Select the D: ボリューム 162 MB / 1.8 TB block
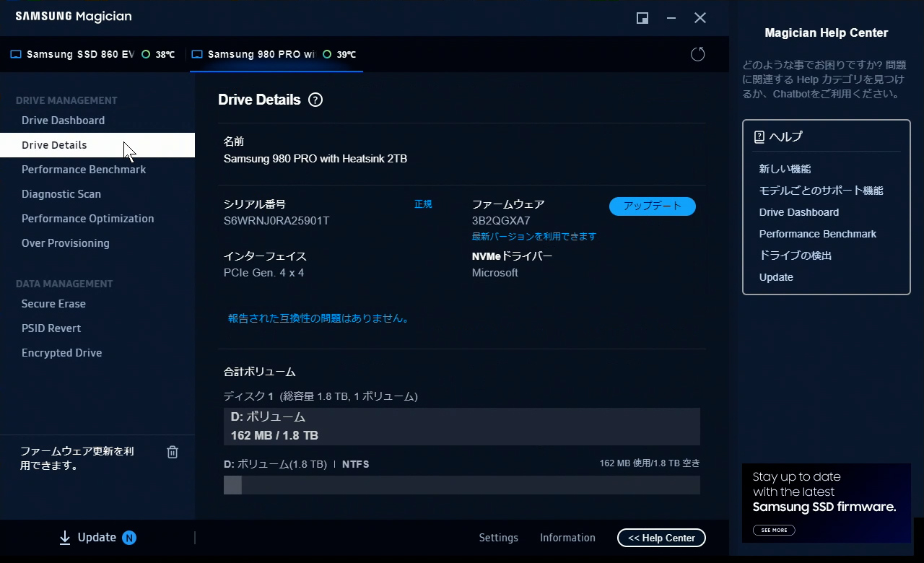The height and width of the screenshot is (563, 924). click(462, 427)
